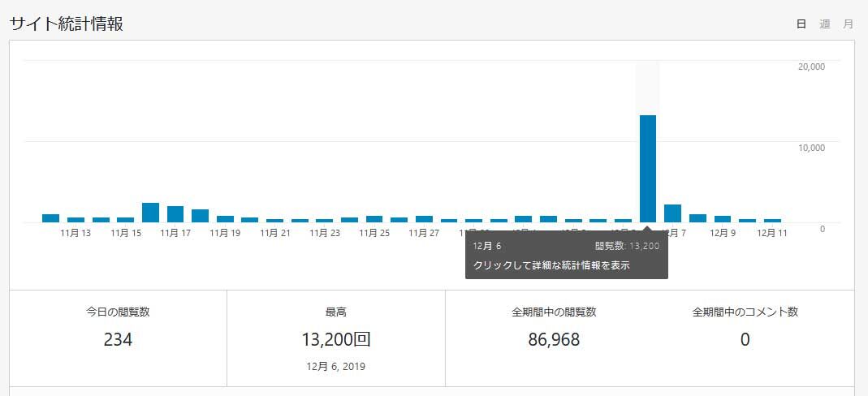Click the tall 12月 6 bar with 13,200 views
Viewport: 868px width, 396px height.
coord(648,169)
